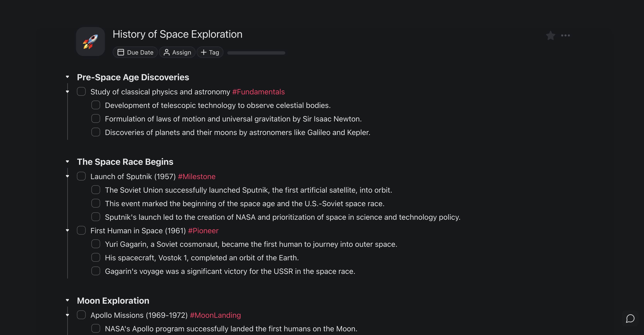Click the document progress bar
Image resolution: width=644 pixels, height=335 pixels.
(256, 53)
